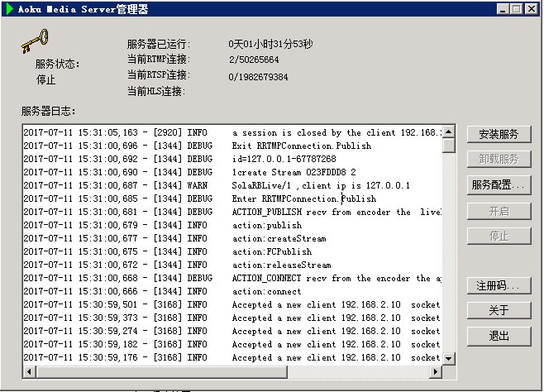Select log line 'ACTION_PUBLISH recv from encoder'
Screen dimensions: 544x392
pos(232,212)
